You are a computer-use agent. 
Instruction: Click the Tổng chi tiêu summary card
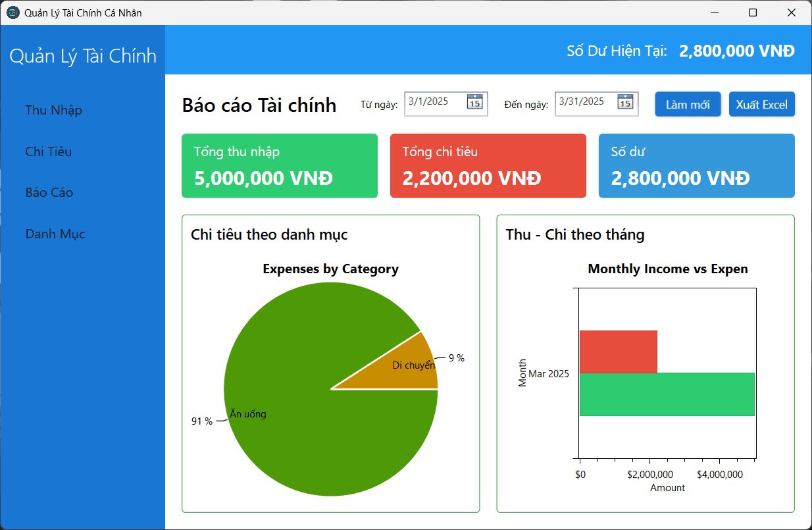tap(488, 166)
